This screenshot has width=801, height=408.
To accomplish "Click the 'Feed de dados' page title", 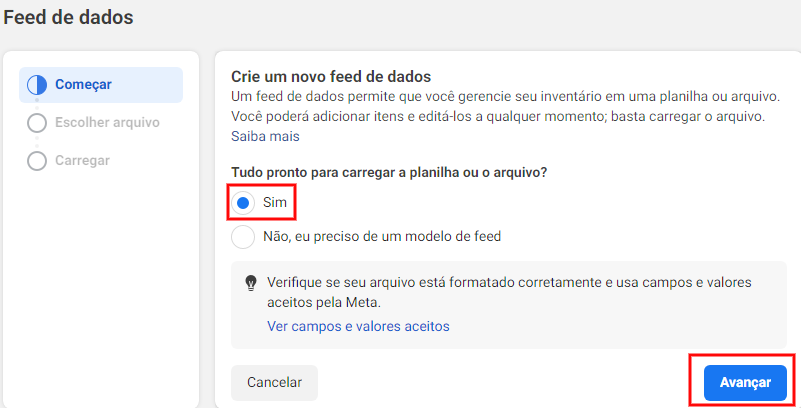I will point(68,17).
